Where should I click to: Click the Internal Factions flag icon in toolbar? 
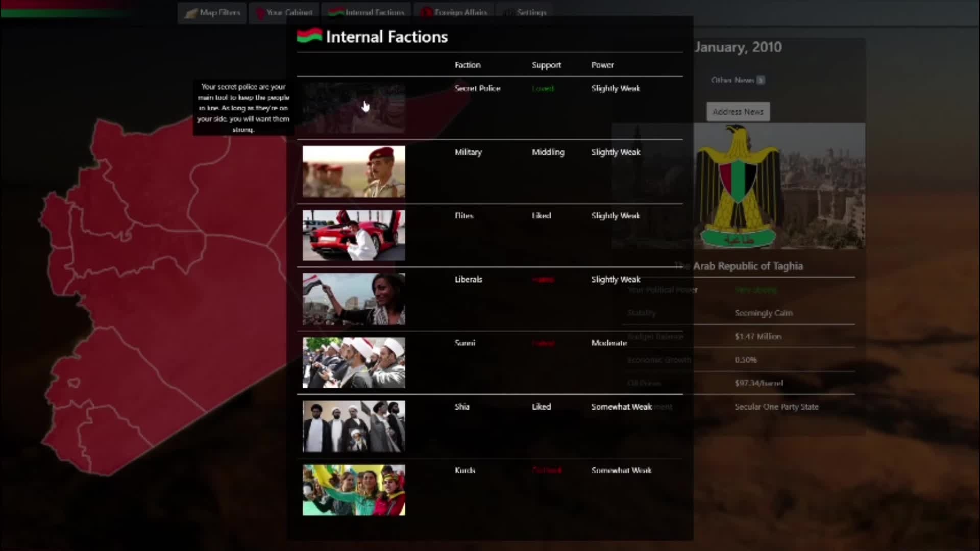(335, 12)
